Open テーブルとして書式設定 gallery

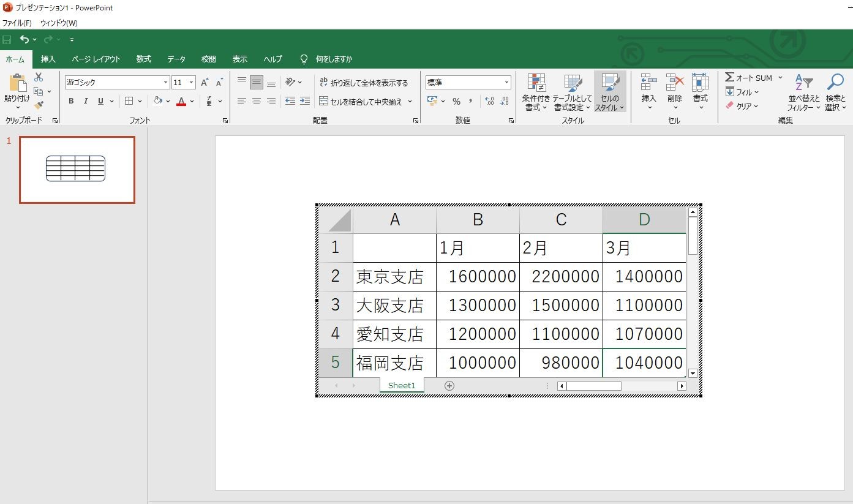(573, 92)
